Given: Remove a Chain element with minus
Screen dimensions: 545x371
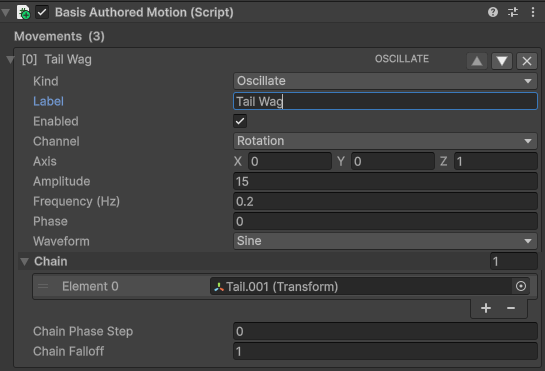Looking at the screenshot, I should pos(511,308).
